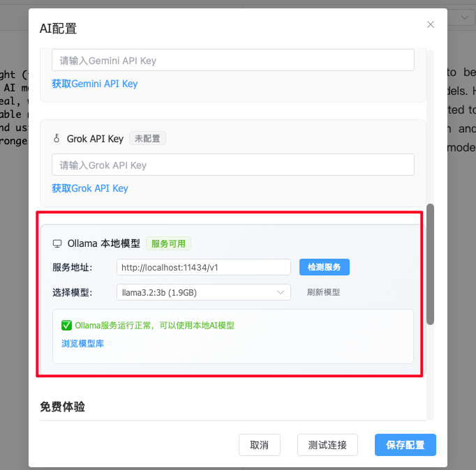Click the 刷新模型 button
Image resolution: width=476 pixels, height=470 pixels.
pos(323,292)
